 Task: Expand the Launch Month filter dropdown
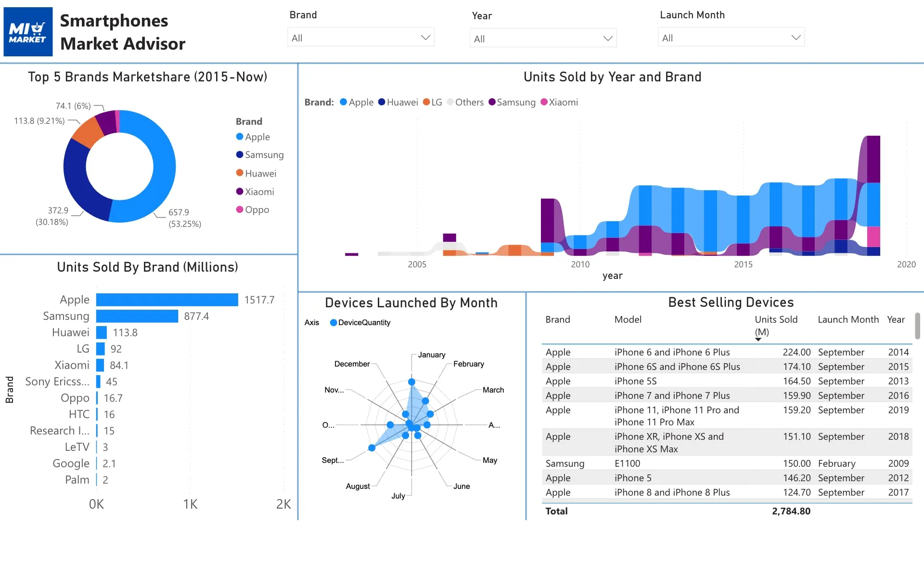tap(731, 38)
